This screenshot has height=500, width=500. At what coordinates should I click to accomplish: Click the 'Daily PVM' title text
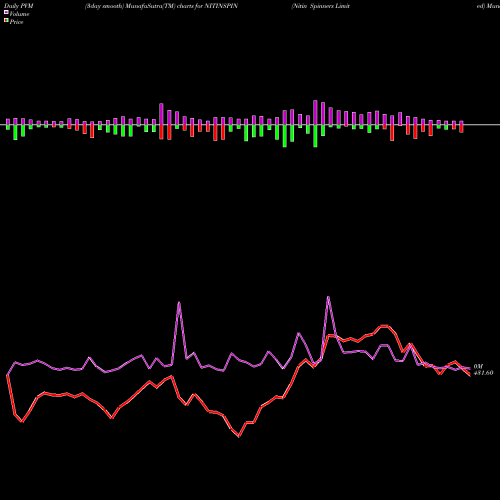tap(19, 6)
